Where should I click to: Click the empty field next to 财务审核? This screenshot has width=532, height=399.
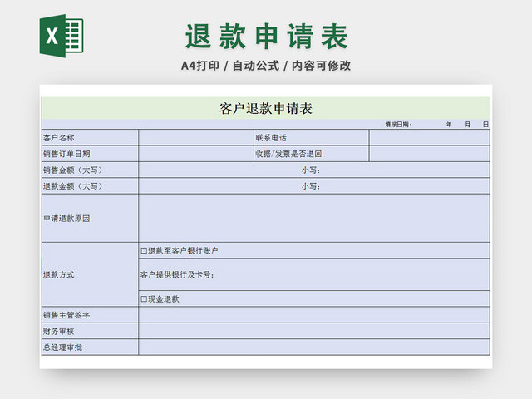[x=314, y=331]
